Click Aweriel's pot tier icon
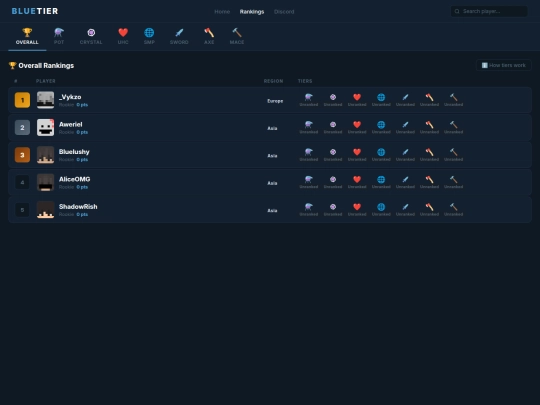 309,125
